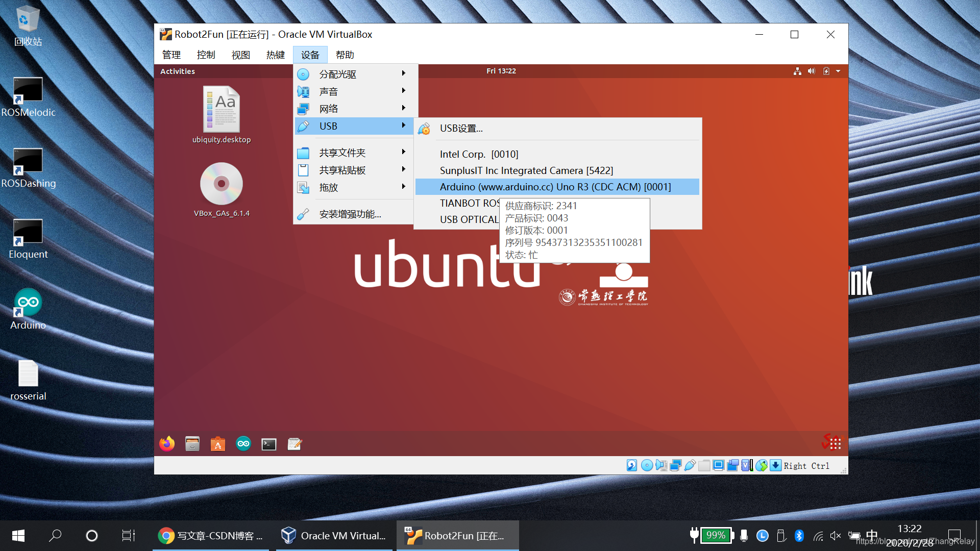Click the USB devices status bar icon
The image size is (980, 551).
690,465
